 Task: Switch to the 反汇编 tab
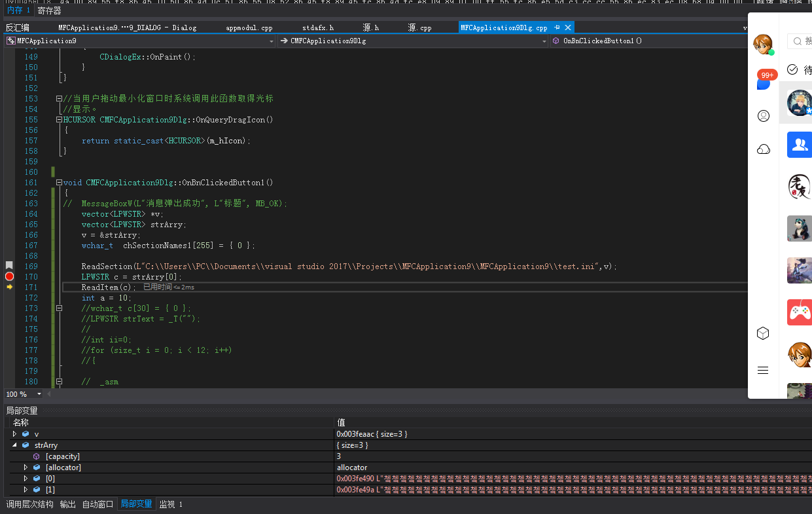tap(18, 28)
